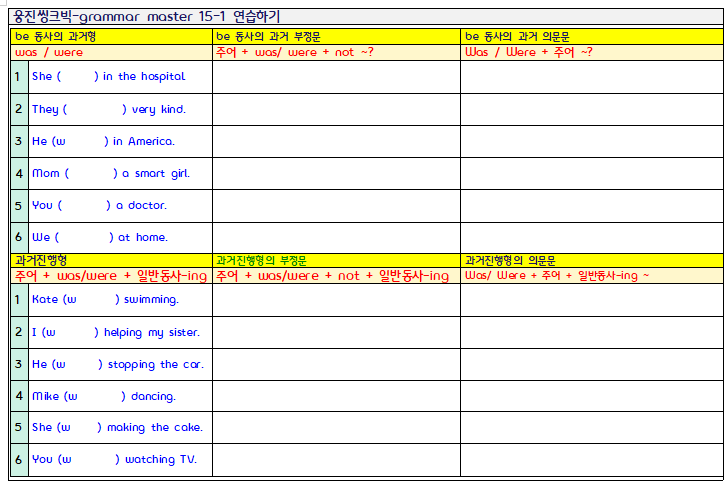
Task: Click sentence 'You ( ) a doctor.'
Action: click(99, 205)
